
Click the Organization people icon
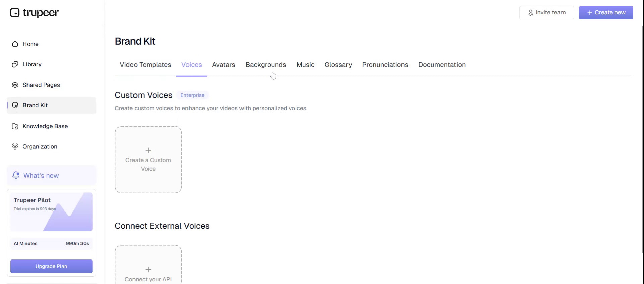(x=15, y=147)
